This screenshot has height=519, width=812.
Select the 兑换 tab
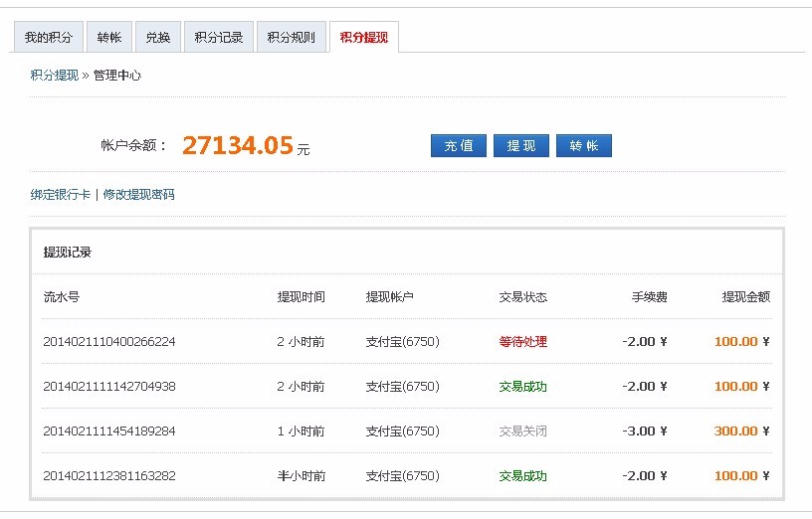click(x=157, y=38)
